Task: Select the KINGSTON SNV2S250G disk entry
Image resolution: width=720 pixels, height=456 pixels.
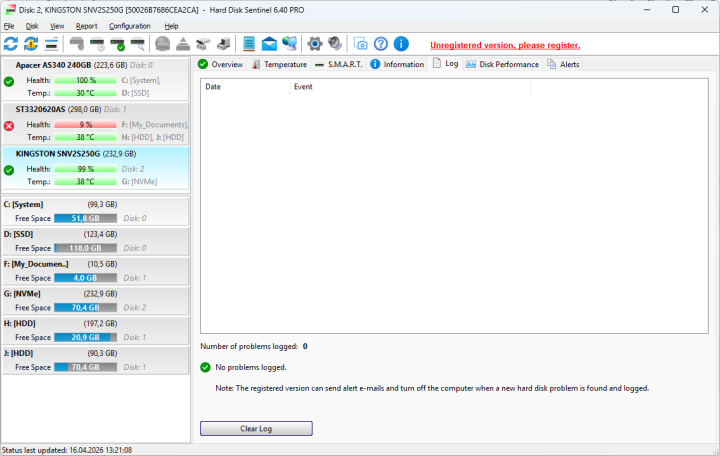Action: (x=96, y=168)
